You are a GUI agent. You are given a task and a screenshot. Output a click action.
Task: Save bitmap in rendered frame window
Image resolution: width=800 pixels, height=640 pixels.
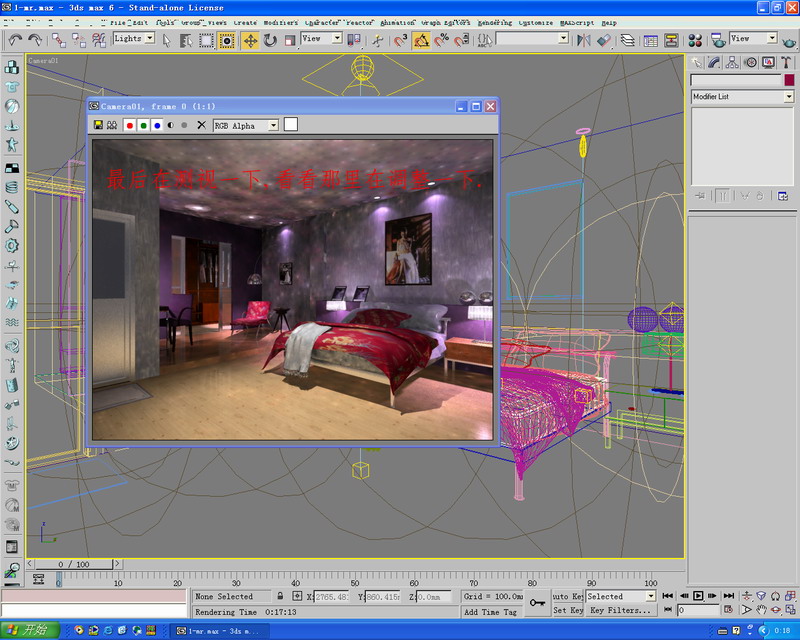click(98, 126)
